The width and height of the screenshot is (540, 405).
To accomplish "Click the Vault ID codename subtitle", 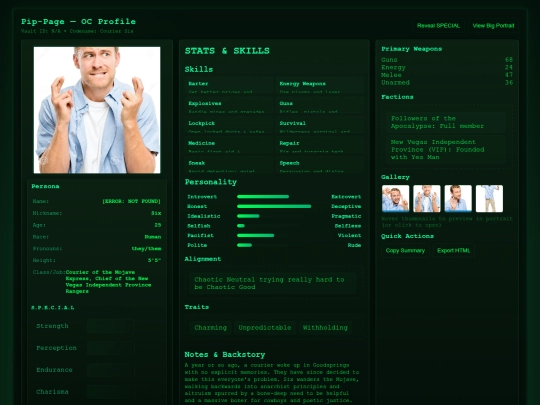I will [x=77, y=31].
